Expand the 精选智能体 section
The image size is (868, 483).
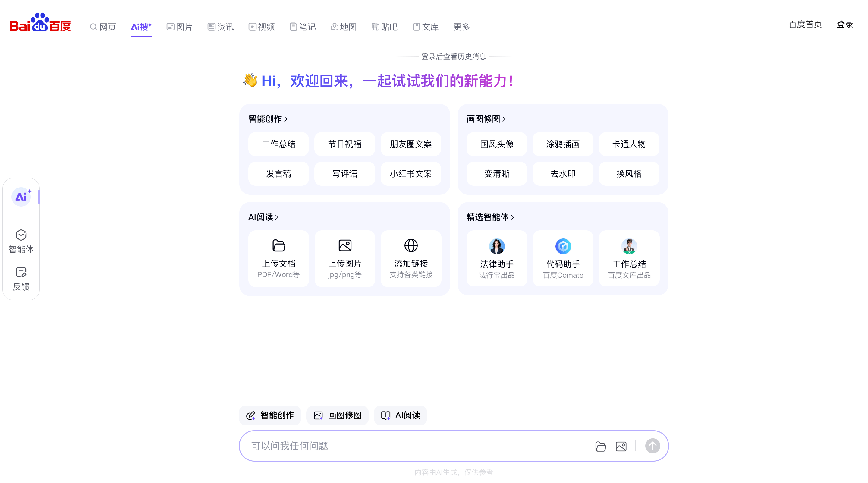point(490,217)
